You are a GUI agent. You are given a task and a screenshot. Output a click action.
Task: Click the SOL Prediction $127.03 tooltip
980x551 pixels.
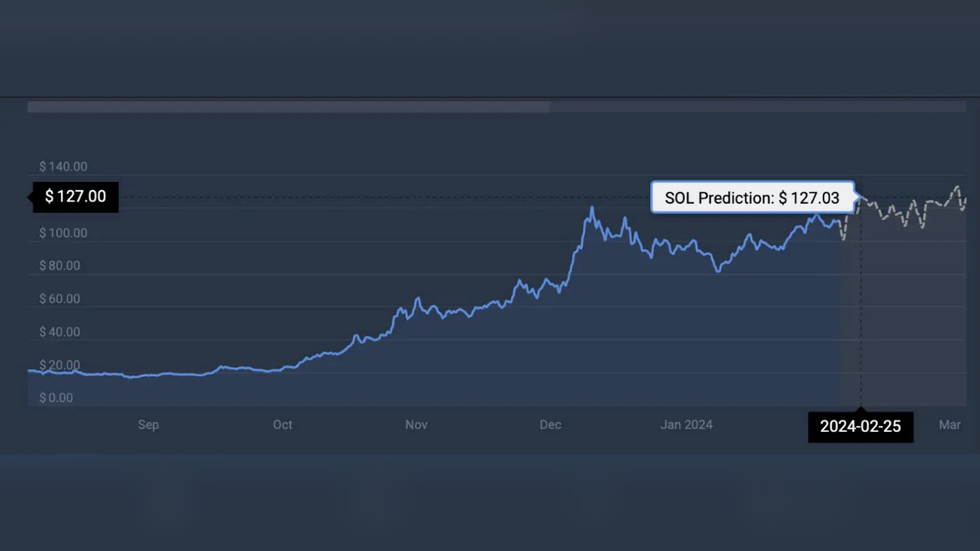752,197
